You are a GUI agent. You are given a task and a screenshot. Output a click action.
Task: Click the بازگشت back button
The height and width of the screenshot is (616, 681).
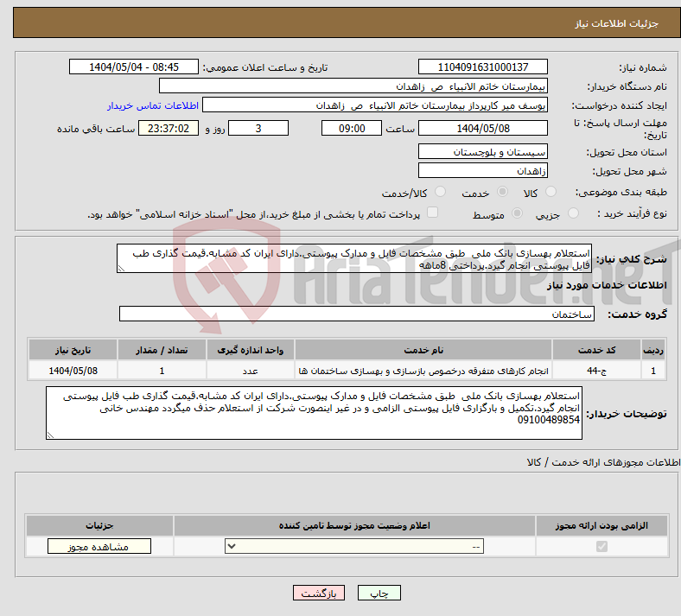(x=319, y=593)
